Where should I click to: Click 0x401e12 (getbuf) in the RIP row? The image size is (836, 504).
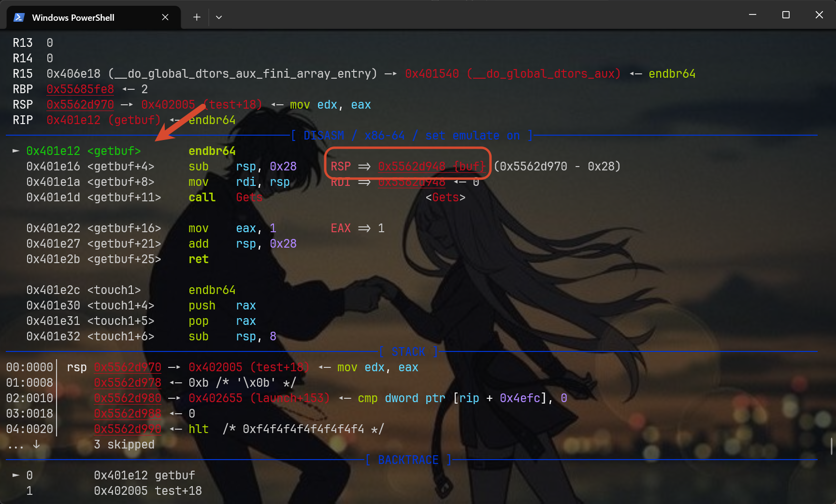click(103, 120)
